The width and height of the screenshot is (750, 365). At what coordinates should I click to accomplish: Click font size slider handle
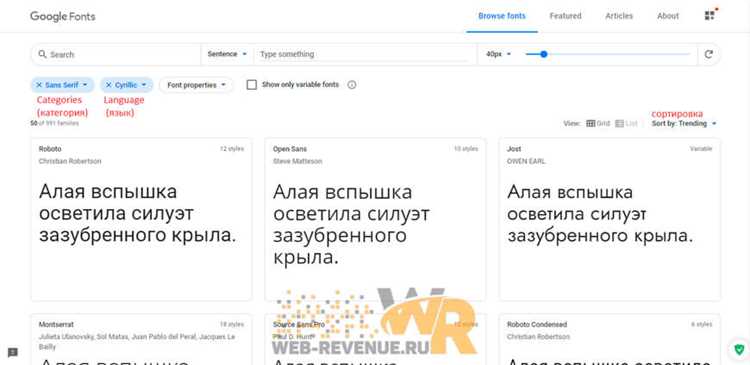543,54
